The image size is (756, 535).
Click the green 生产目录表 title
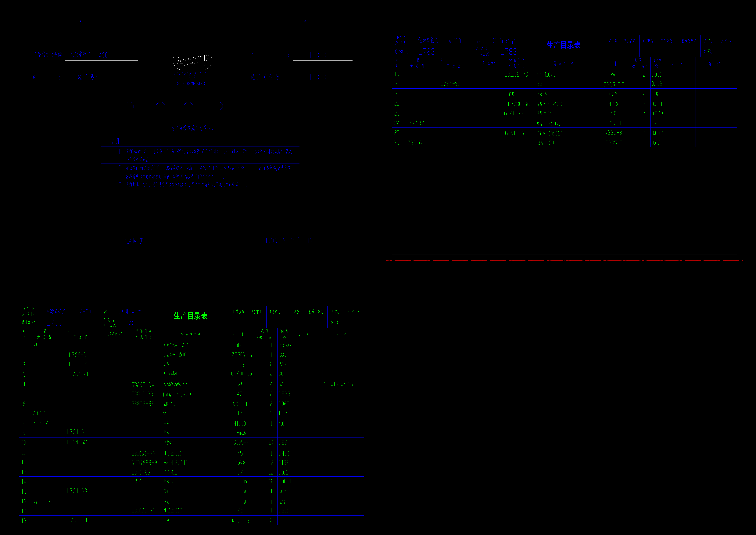click(191, 316)
